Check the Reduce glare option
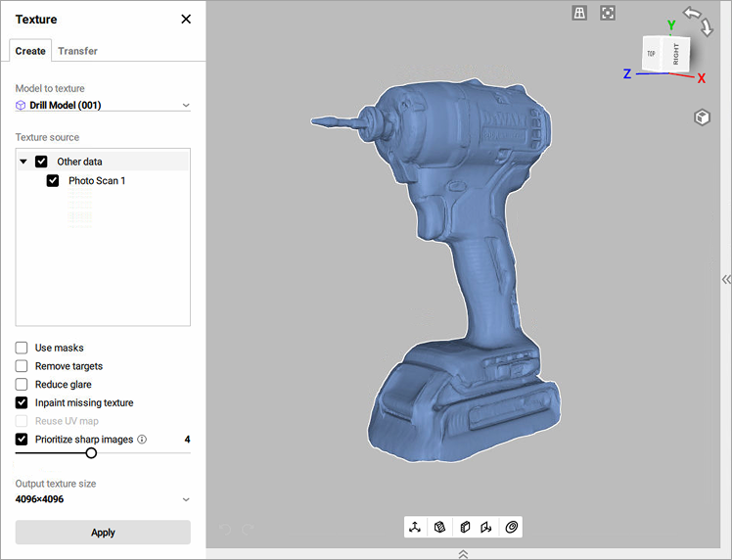Image resolution: width=732 pixels, height=560 pixels. tap(22, 385)
